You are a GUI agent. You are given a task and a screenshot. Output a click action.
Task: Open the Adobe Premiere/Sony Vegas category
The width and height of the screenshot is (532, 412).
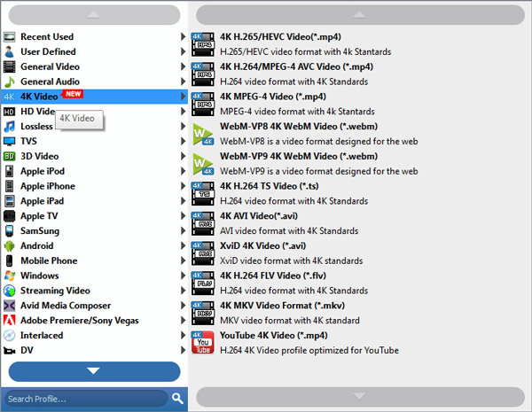click(94, 320)
